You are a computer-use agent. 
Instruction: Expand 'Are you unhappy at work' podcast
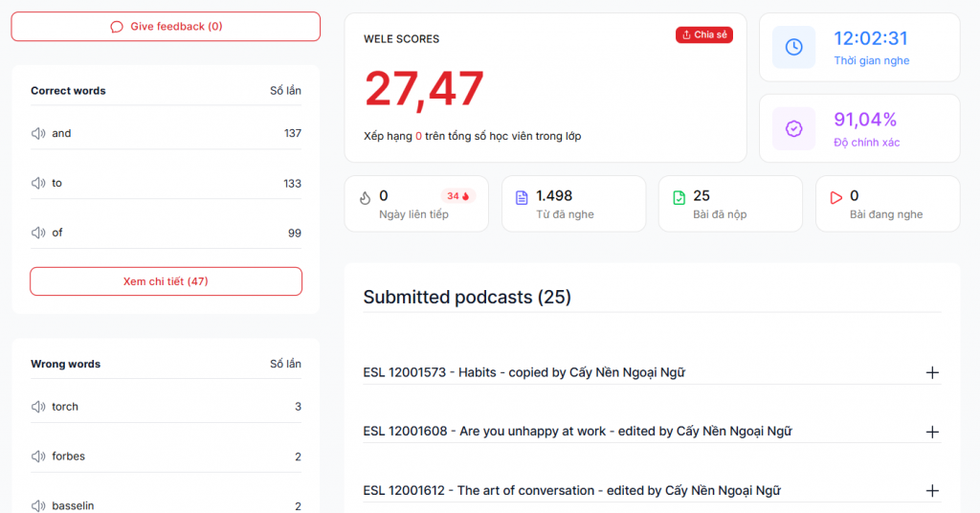pos(932,432)
